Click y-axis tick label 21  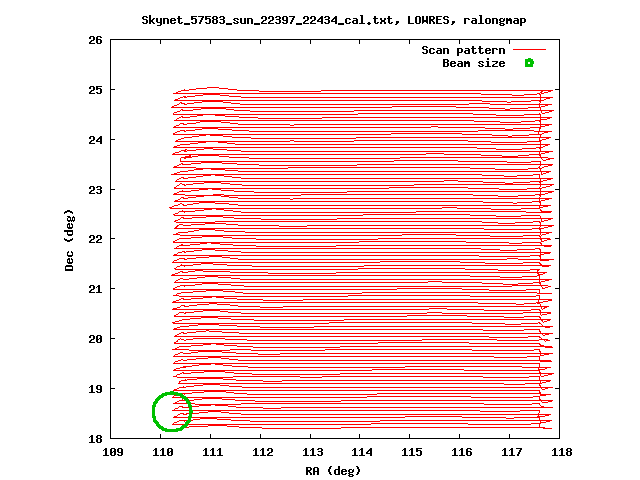95,289
